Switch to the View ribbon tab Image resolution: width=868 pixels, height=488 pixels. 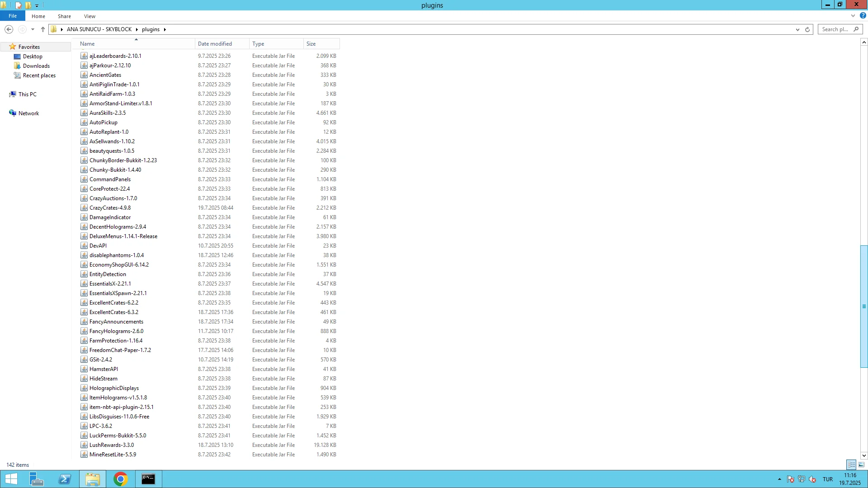(x=90, y=16)
